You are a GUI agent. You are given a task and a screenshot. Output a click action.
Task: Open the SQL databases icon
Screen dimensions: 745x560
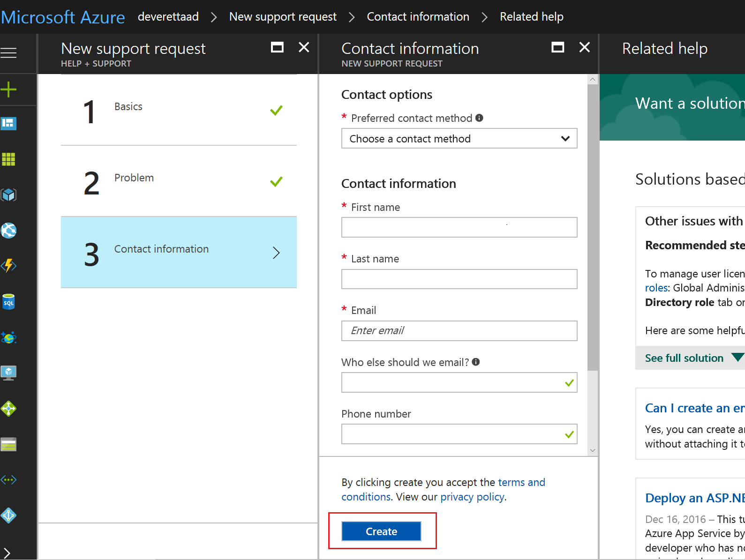[9, 302]
